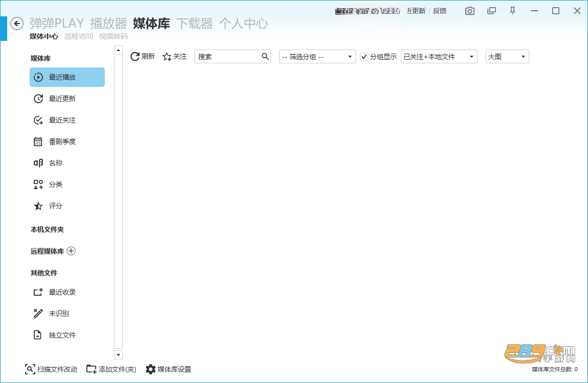Click 扫描文件改动 button
This screenshot has height=383, width=588.
tap(51, 369)
